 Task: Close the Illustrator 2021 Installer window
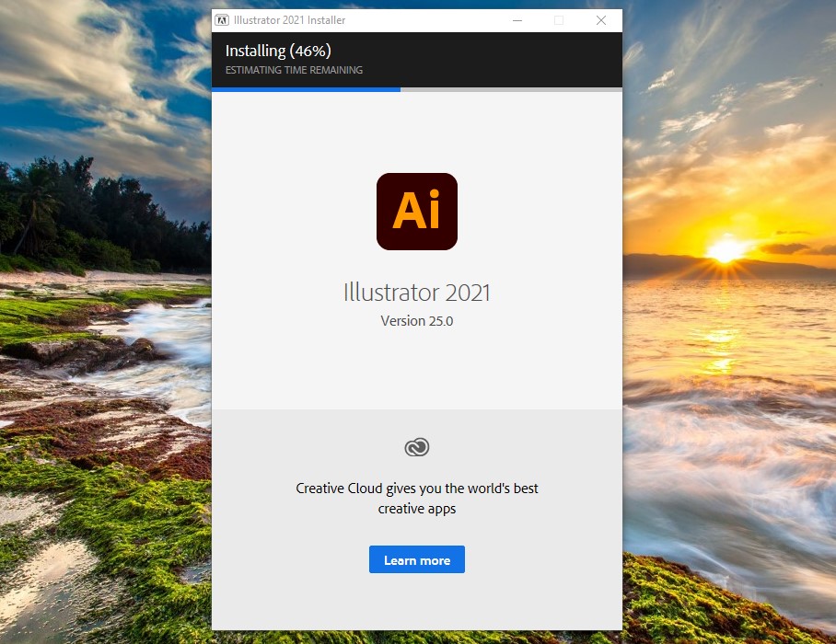coord(600,20)
